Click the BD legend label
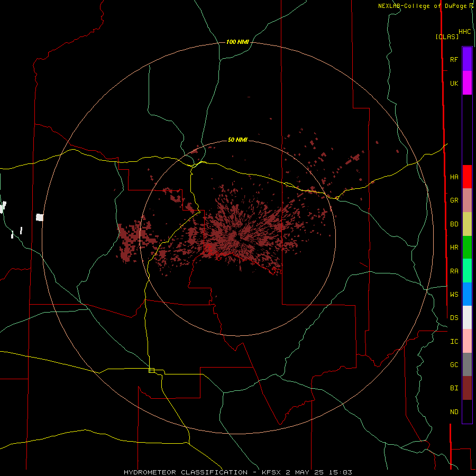Viewport: 476px width, 476px height. coord(454,224)
